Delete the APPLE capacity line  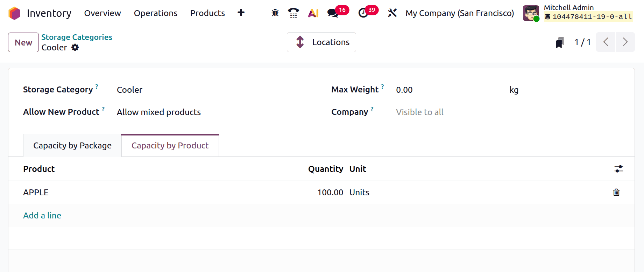(616, 192)
